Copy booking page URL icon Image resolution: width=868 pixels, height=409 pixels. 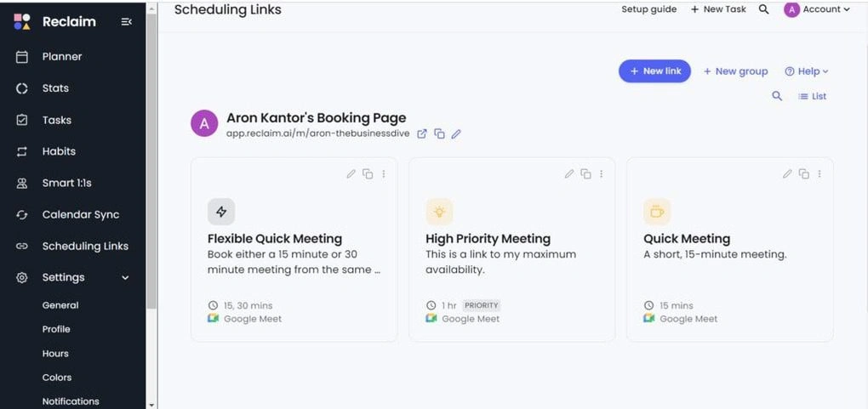click(x=440, y=134)
